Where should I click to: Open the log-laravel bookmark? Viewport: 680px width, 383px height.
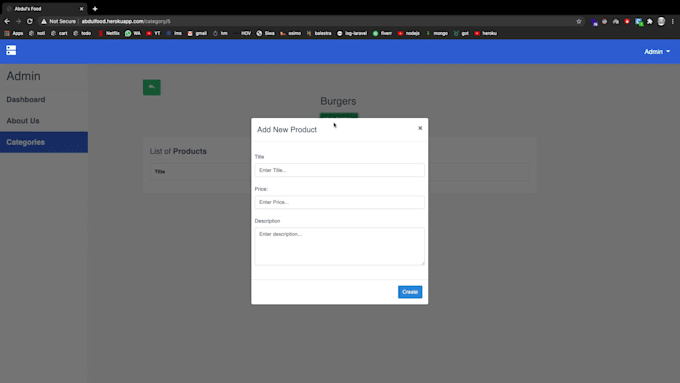[352, 33]
